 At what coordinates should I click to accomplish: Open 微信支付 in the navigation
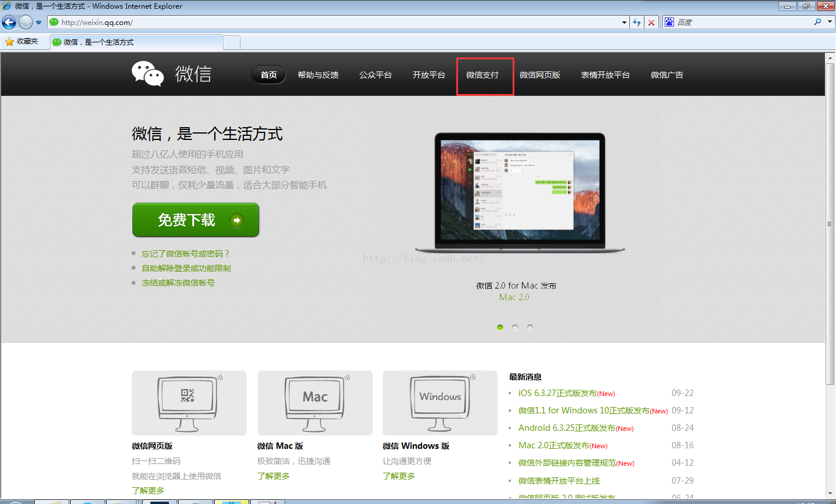point(482,75)
